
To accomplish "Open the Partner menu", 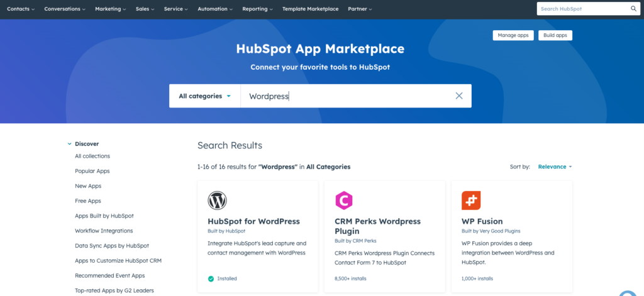I will (360, 9).
